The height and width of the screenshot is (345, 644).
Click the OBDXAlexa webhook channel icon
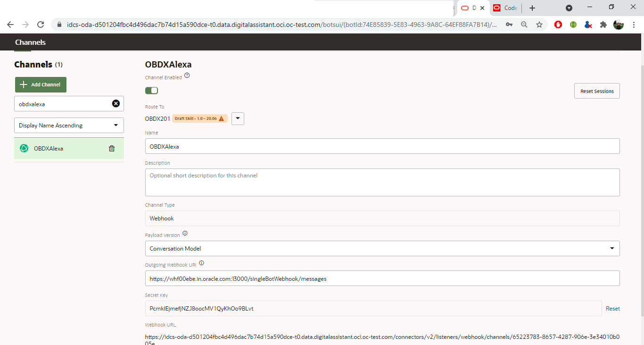point(24,148)
